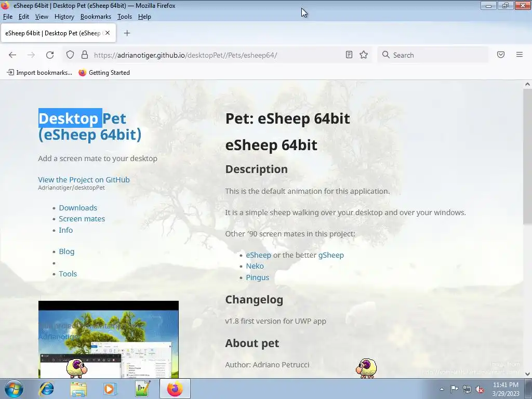Open the Edit menu
Viewport: 532px width, 399px height.
tap(24, 17)
